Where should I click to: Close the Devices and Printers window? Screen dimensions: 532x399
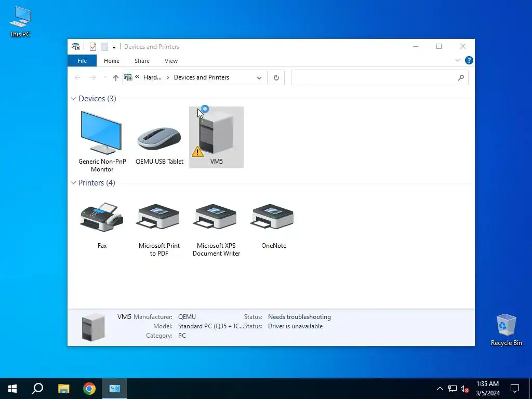pos(463,46)
